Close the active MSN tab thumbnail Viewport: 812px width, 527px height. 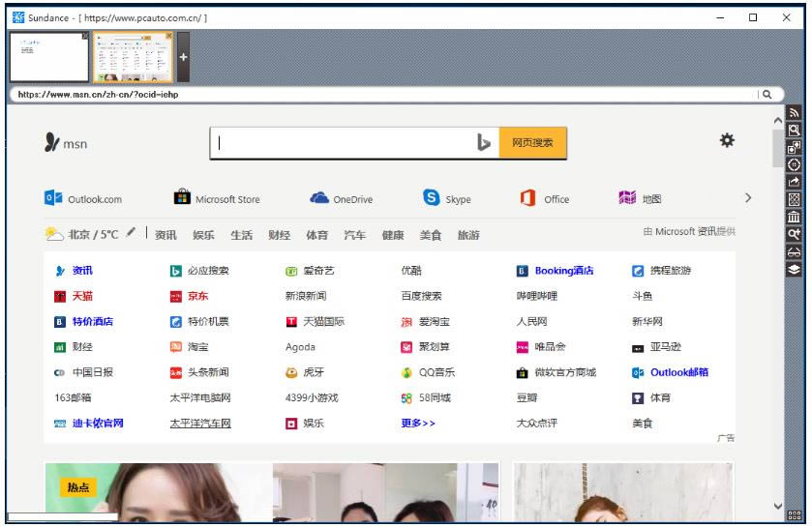pos(168,37)
